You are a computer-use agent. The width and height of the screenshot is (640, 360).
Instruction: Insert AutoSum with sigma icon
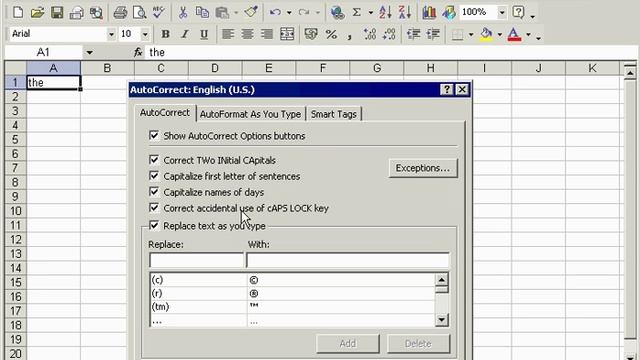point(357,13)
